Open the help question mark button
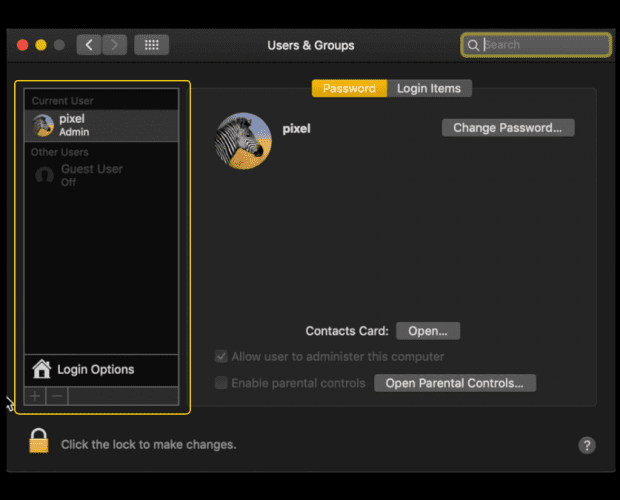Viewport: 620px width, 500px height. click(587, 445)
